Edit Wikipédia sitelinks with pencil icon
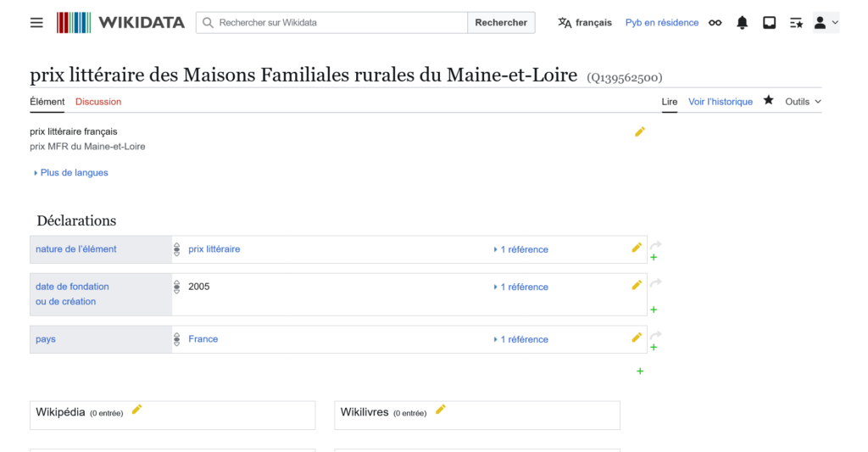Viewport: 868px width, 452px height. [136, 410]
